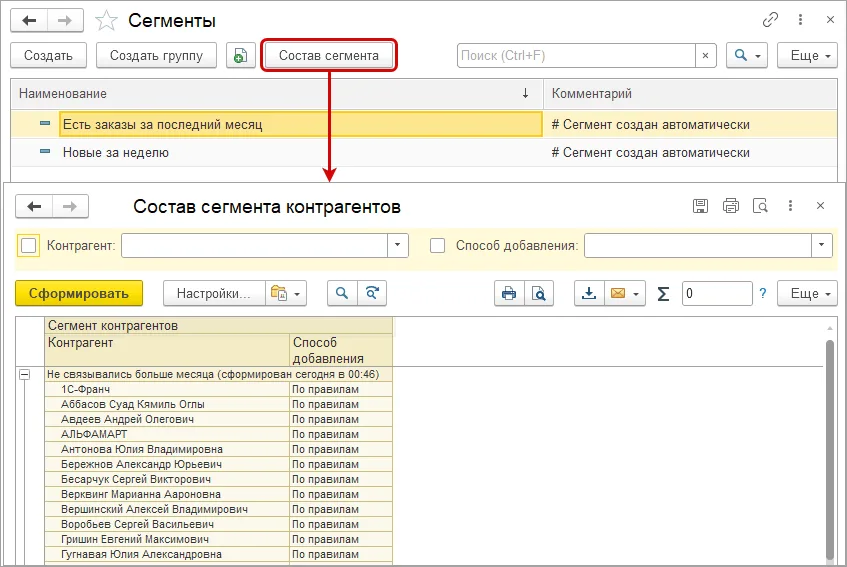Image resolution: width=847 pixels, height=567 pixels.
Task: Expand the report variants dropdown arrow
Action: tap(298, 294)
